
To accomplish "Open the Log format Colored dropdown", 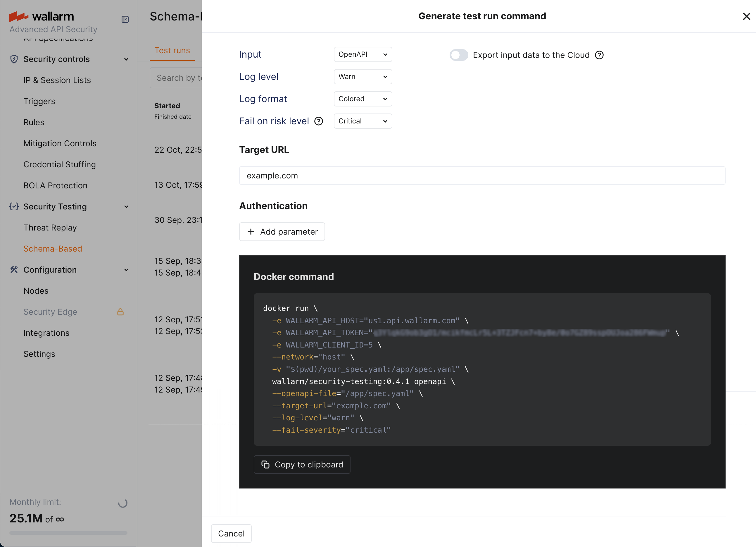I will pyautogui.click(x=363, y=99).
